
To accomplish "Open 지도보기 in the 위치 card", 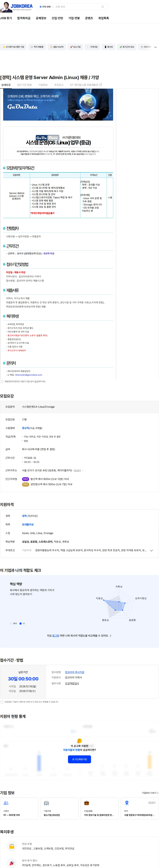I will click(x=152, y=802).
